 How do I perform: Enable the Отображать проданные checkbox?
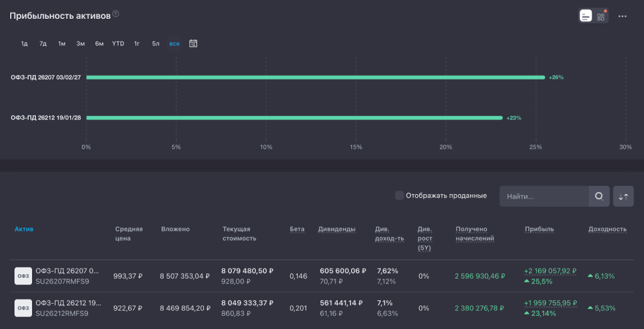pyautogui.click(x=400, y=195)
